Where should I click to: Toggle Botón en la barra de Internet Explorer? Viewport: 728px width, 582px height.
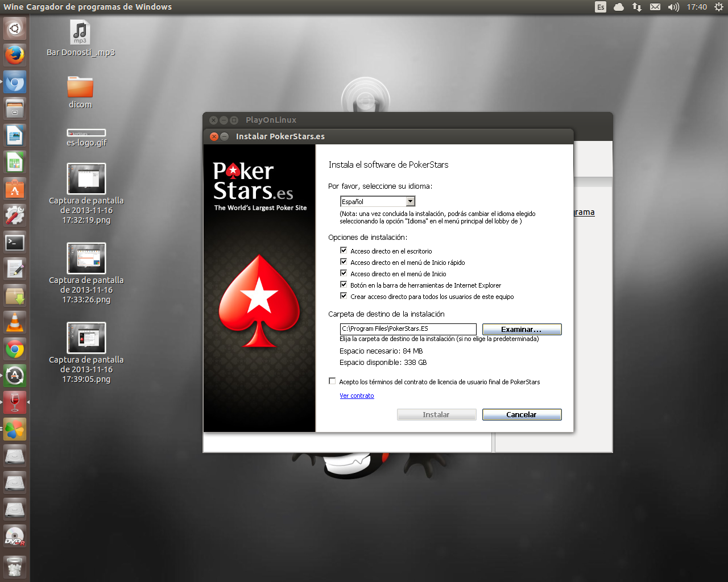pos(344,284)
